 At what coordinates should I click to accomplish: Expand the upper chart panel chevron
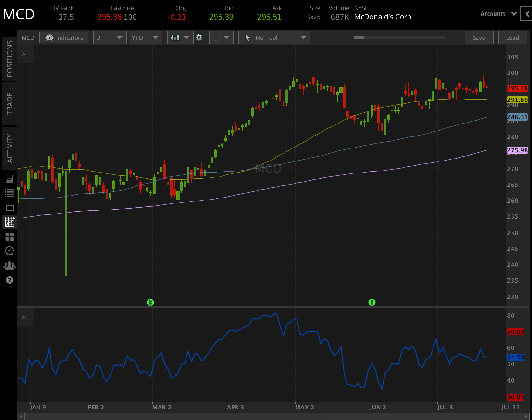(x=24, y=54)
